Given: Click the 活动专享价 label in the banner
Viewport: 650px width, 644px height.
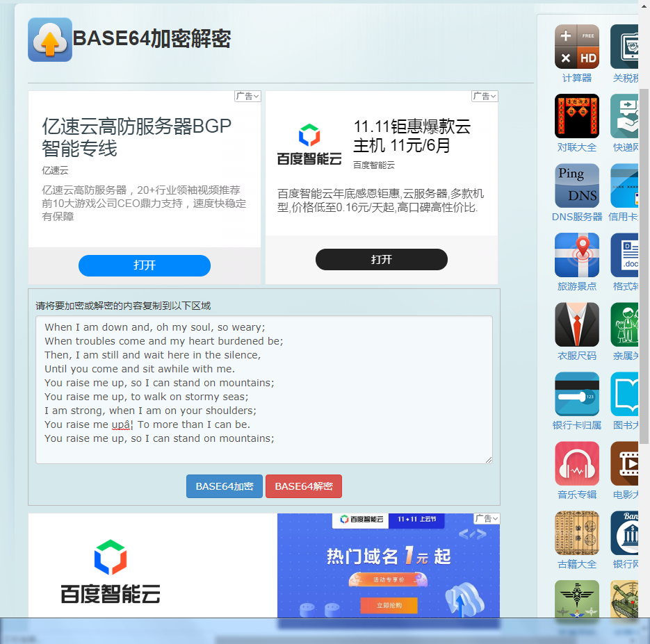Looking at the screenshot, I should 389,579.
